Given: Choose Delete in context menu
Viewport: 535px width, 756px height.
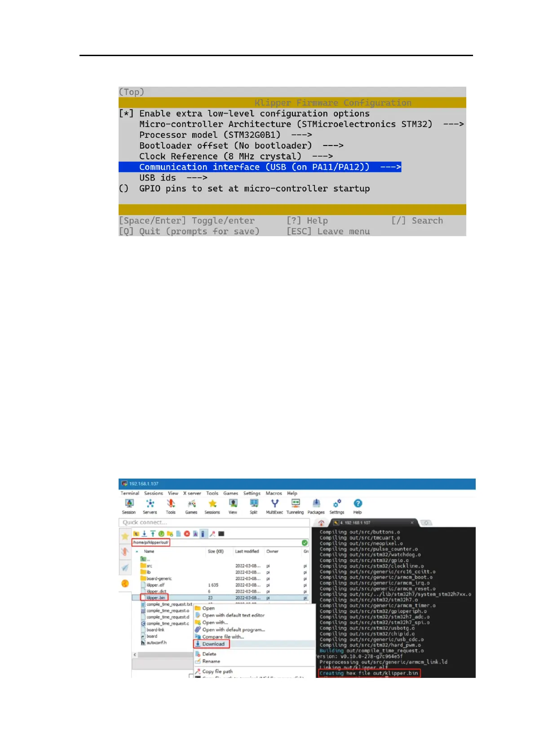Looking at the screenshot, I should click(x=254, y=654).
